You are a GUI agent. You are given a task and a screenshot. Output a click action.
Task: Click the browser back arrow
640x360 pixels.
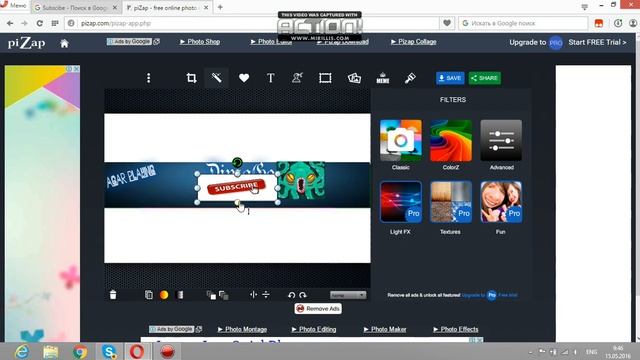pyautogui.click(x=10, y=23)
